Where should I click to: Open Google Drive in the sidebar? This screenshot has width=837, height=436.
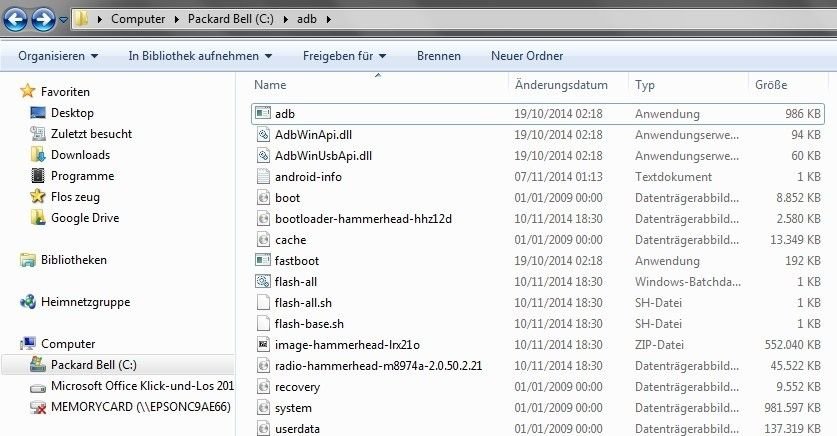(x=85, y=218)
